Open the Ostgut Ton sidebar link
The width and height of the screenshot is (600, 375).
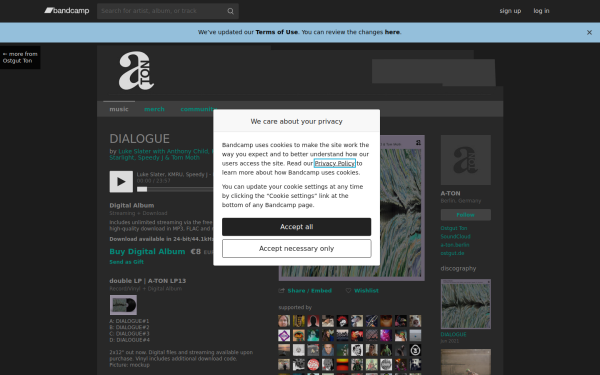(454, 228)
